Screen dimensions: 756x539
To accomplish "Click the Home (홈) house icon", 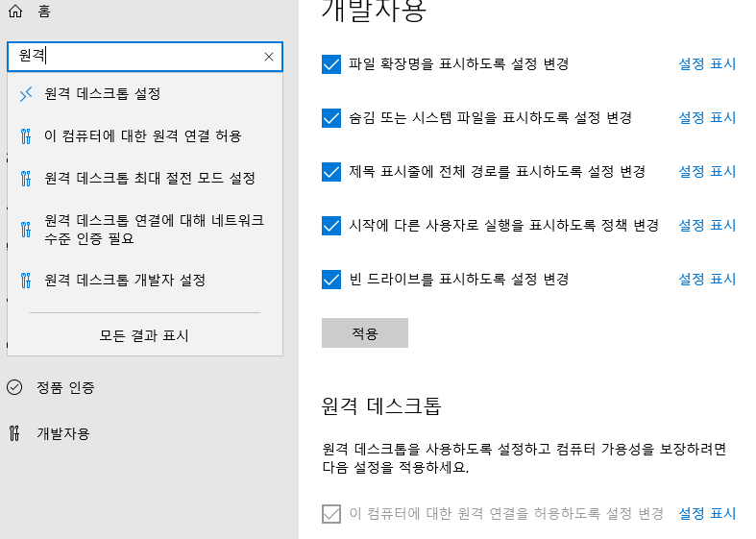I will pyautogui.click(x=15, y=11).
